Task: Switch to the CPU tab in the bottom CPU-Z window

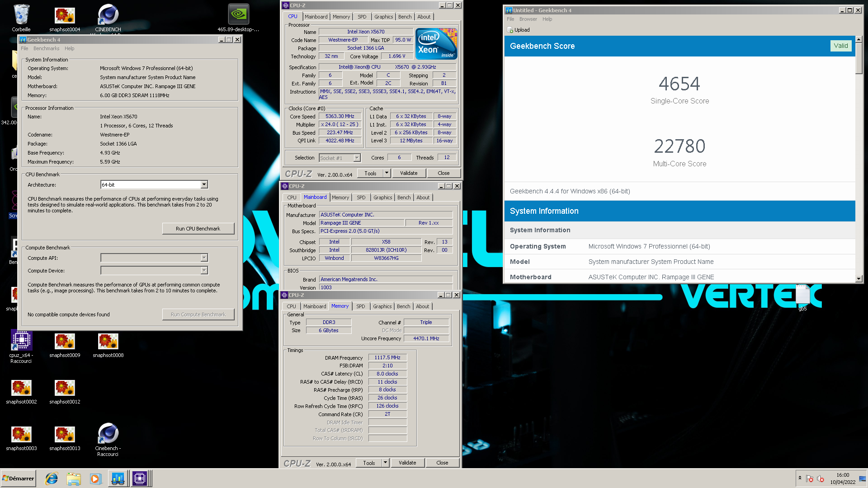Action: (291, 306)
